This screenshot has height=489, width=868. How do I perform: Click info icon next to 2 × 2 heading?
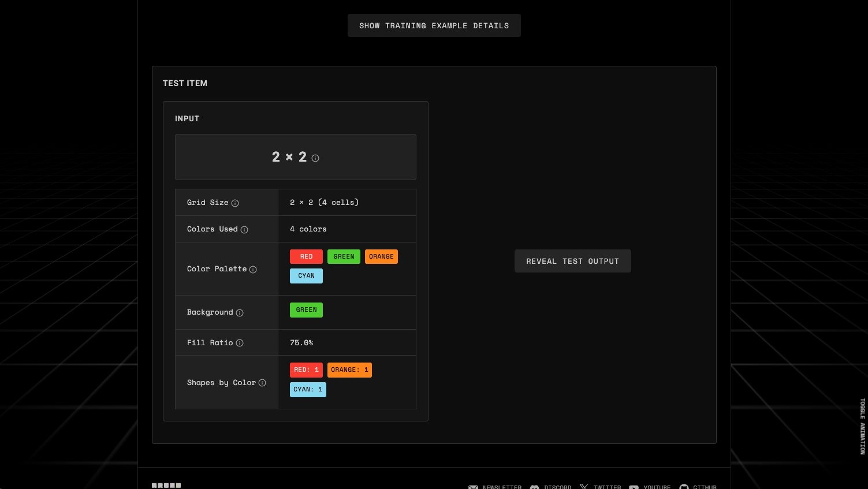tap(315, 158)
